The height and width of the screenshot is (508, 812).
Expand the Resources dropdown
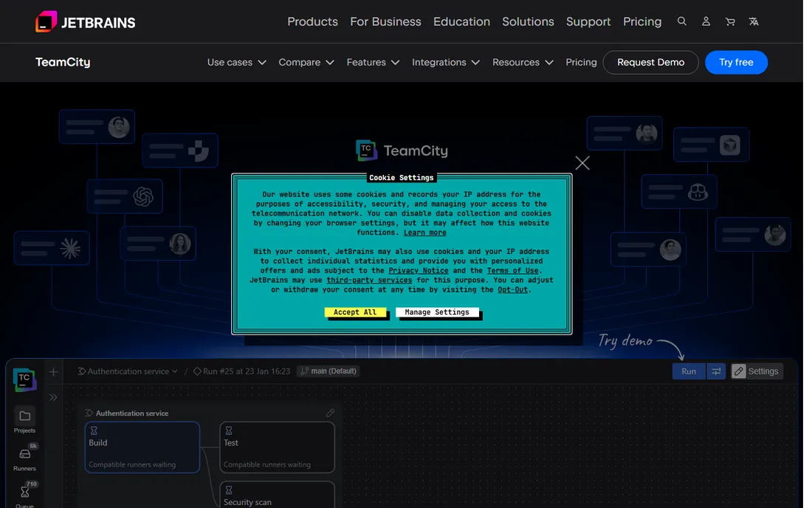click(523, 62)
